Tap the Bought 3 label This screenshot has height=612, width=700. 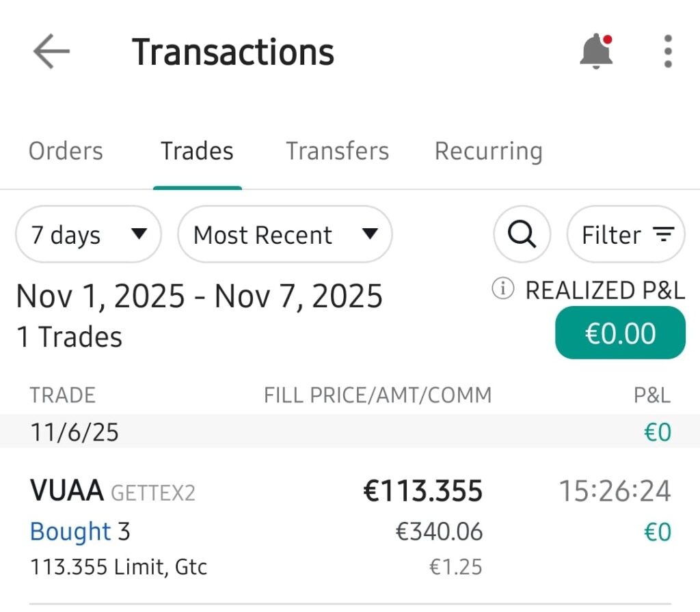tap(80, 531)
